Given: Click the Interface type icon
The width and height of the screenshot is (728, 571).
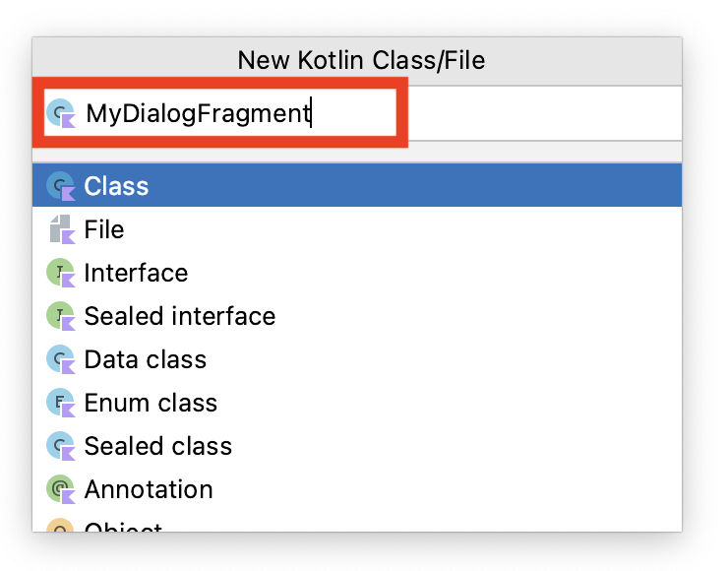Looking at the screenshot, I should 61,273.
